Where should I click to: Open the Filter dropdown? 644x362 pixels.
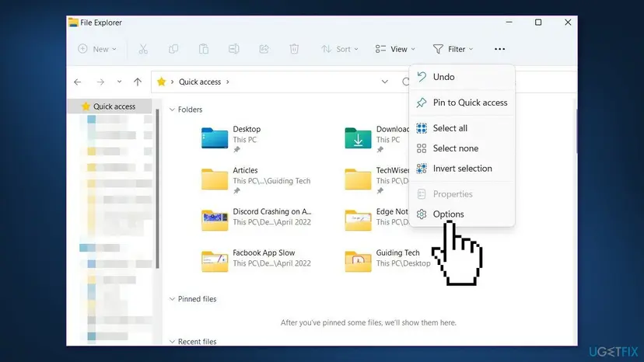(x=453, y=49)
